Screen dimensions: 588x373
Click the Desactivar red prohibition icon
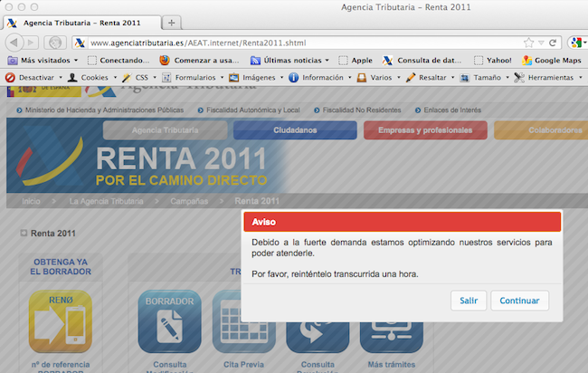point(10,78)
